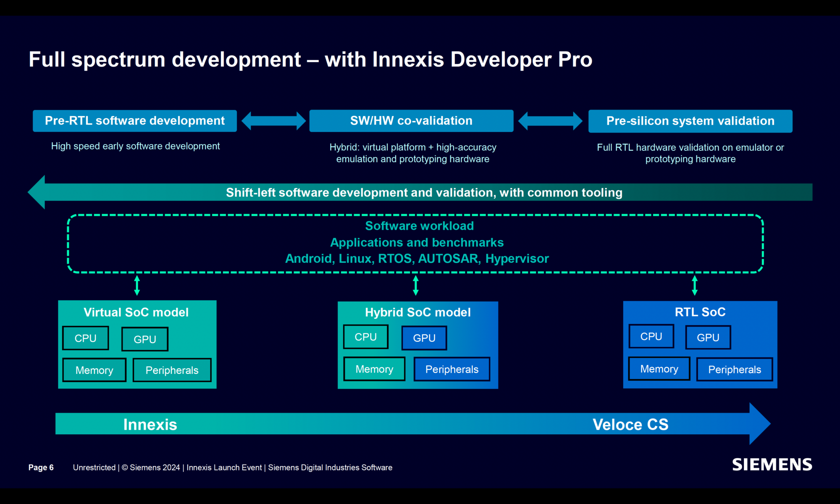The height and width of the screenshot is (504, 840).
Task: Select Peripherals block in Virtual SoC model
Action: (x=172, y=370)
